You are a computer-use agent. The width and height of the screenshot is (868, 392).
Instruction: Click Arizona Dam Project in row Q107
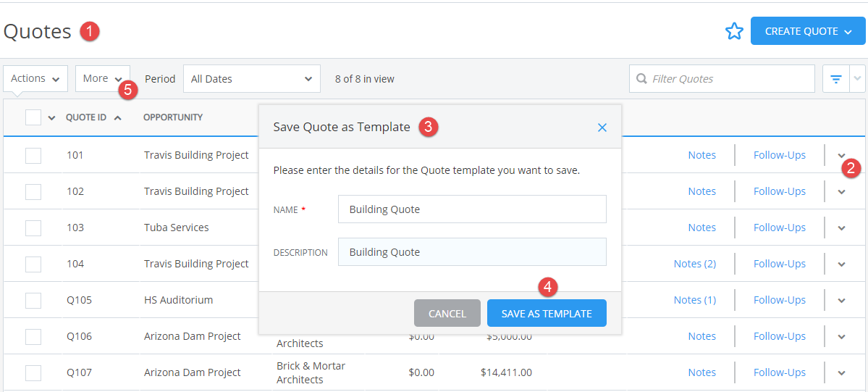pyautogui.click(x=192, y=372)
